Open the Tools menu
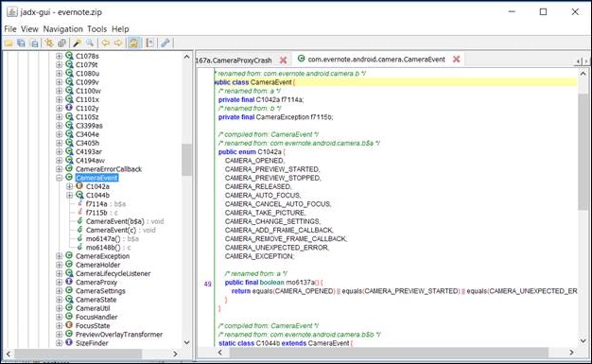The width and height of the screenshot is (592, 364). pos(97,29)
